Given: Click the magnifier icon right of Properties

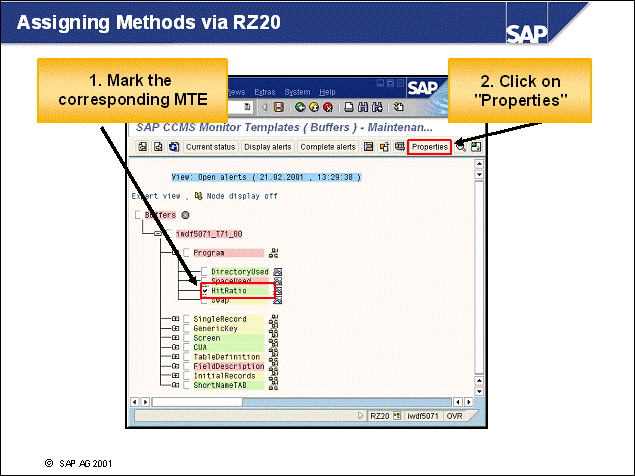Looking at the screenshot, I should tap(461, 146).
